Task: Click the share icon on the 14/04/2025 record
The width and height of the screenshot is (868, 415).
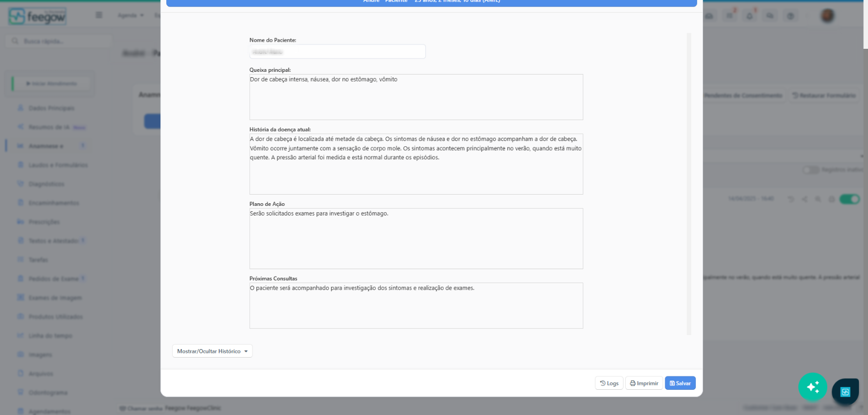Action: (805, 199)
